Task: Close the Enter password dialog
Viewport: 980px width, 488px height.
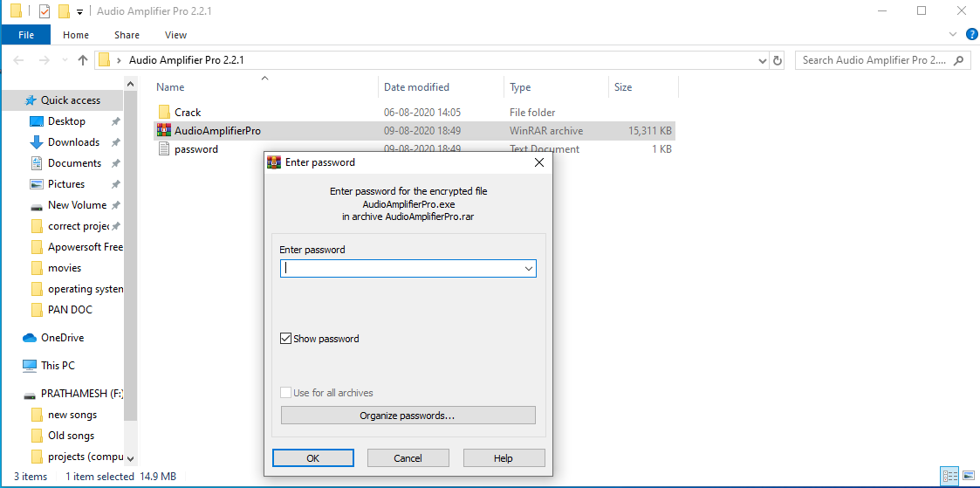Action: 539,162
